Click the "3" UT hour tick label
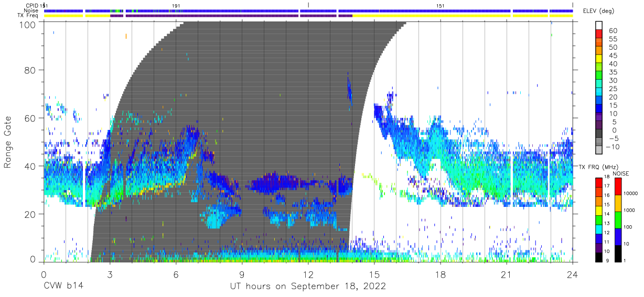Screen dimensions: 644x297 pos(110,274)
